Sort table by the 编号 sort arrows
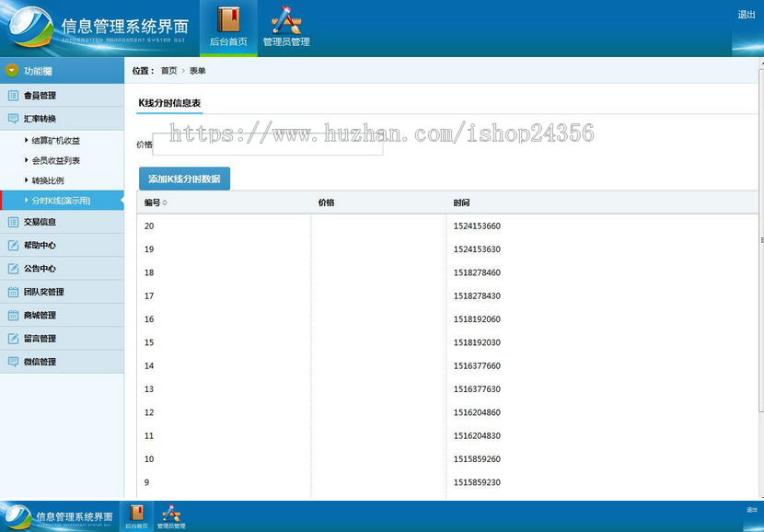The image size is (764, 532). pyautogui.click(x=165, y=202)
